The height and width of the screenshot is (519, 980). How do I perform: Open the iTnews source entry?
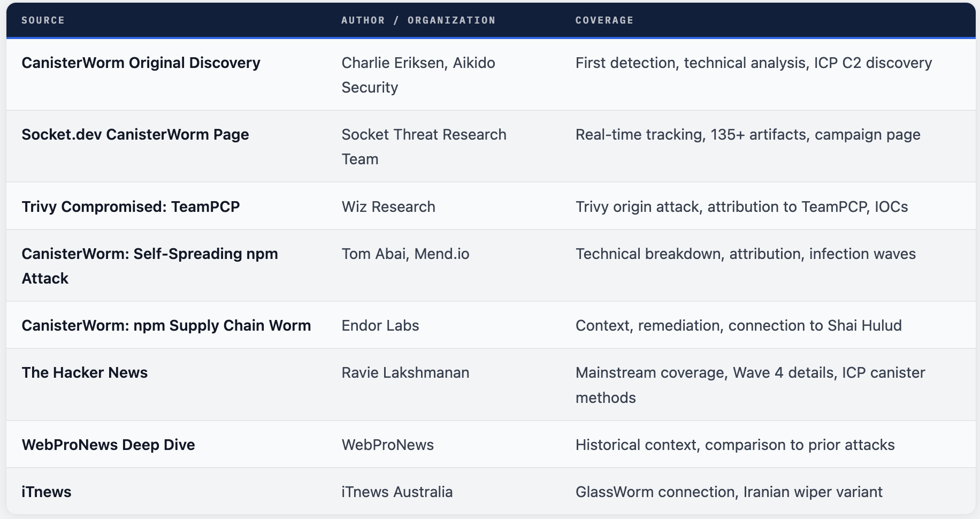pos(47,492)
